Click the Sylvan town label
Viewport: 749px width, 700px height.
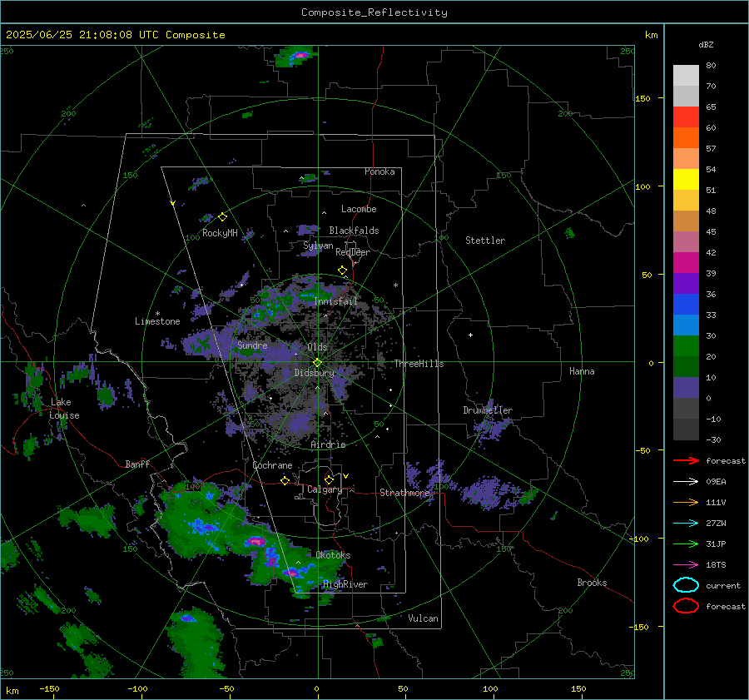click(318, 246)
